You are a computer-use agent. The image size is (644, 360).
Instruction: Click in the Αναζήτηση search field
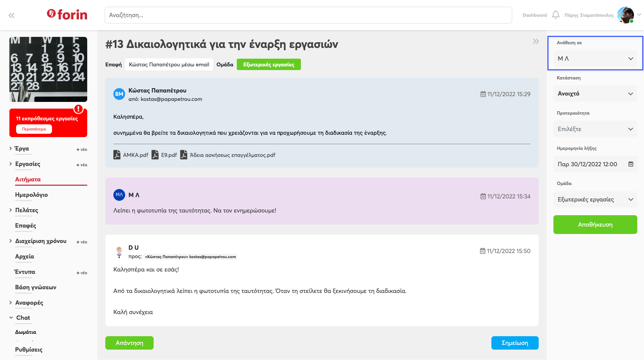(x=308, y=15)
